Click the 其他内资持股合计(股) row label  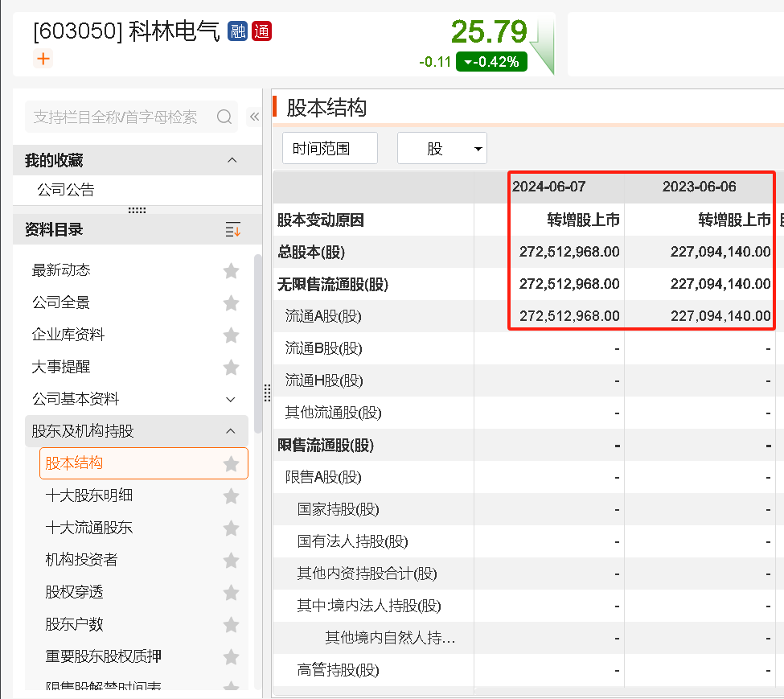pyautogui.click(x=367, y=574)
